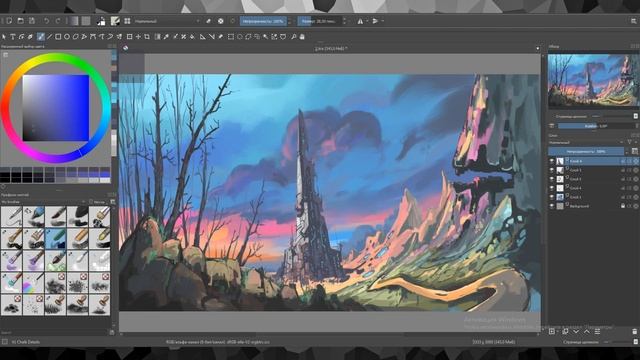
Task: Open the layer blending mode dropdown
Action: [x=585, y=142]
